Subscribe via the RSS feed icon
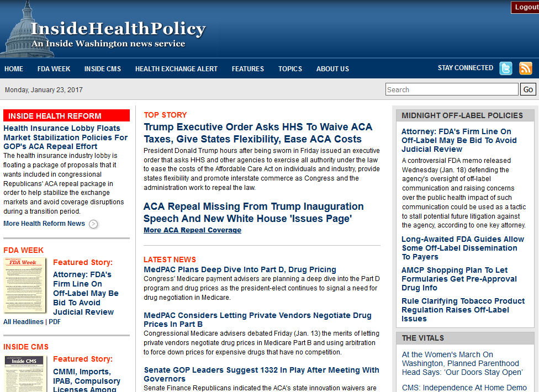 (x=525, y=68)
